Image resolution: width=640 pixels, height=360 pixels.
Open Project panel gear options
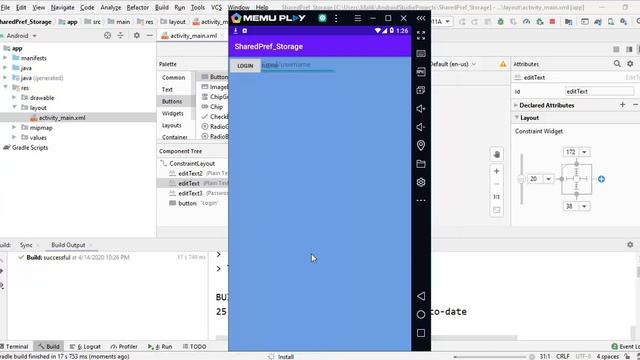pyautogui.click(x=137, y=36)
